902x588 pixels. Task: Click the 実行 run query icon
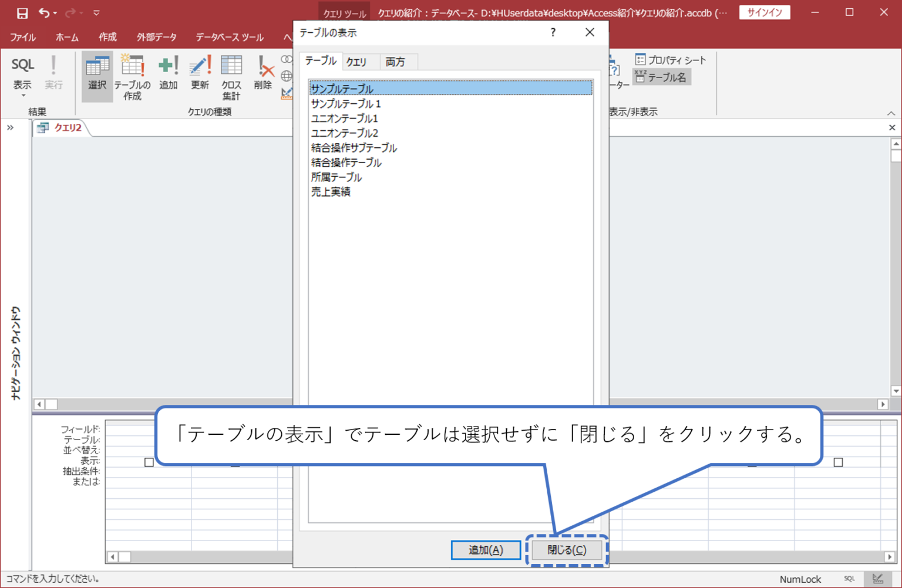[x=53, y=73]
